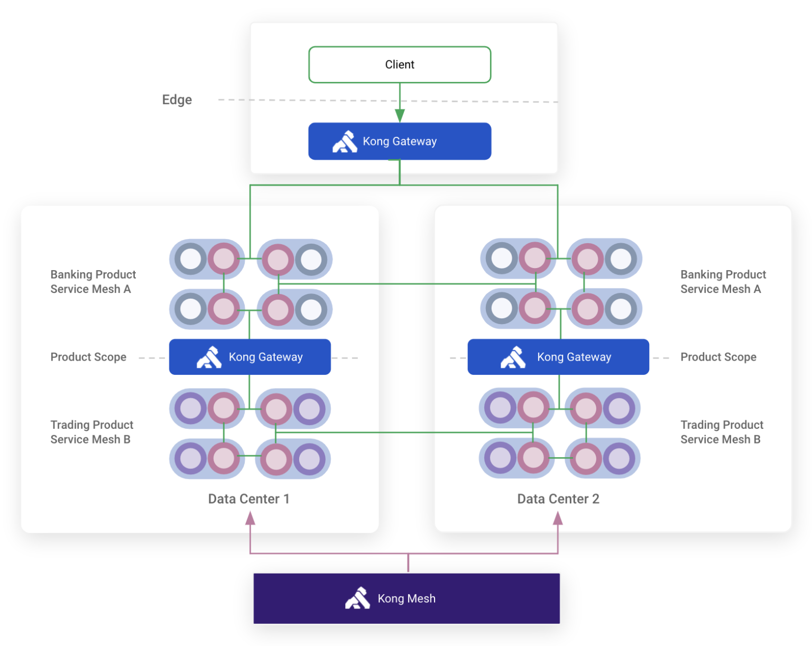Click the purple arrowhead pointing to Data Center 2
This screenshot has height=646, width=812.
click(558, 519)
